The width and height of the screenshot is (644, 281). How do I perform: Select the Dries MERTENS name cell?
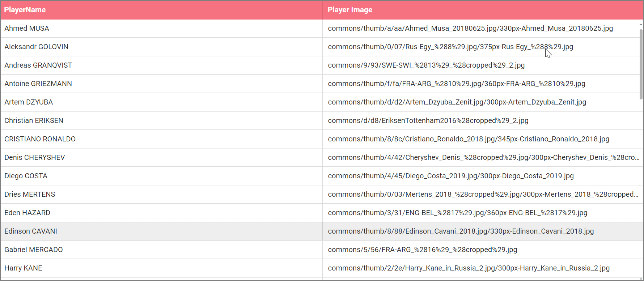point(161,194)
